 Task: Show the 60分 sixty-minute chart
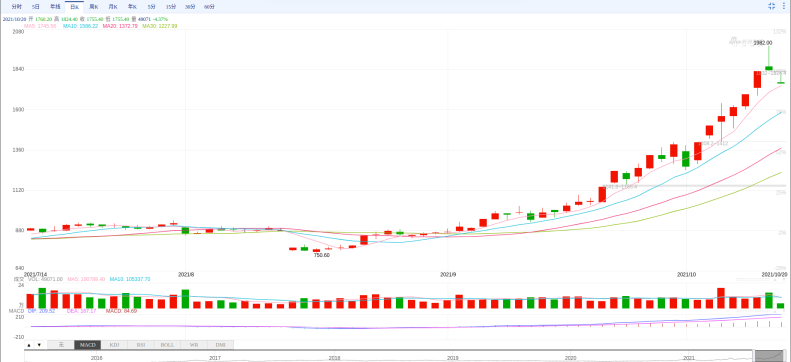209,7
